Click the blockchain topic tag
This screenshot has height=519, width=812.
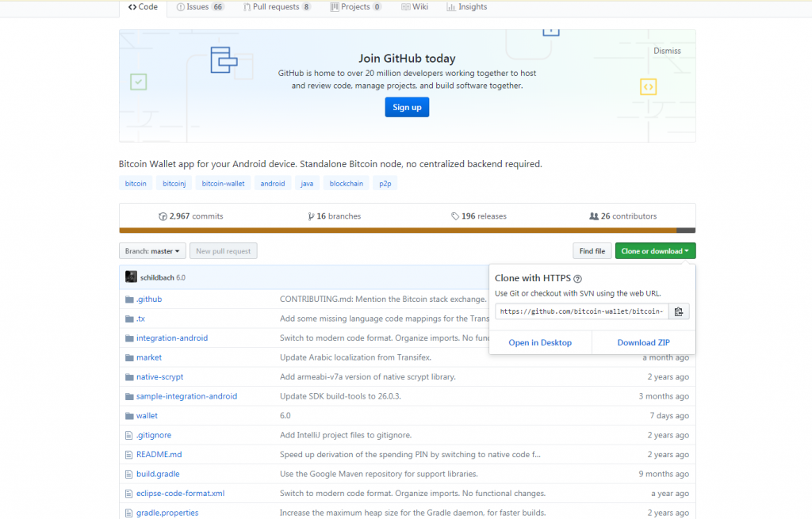(347, 183)
